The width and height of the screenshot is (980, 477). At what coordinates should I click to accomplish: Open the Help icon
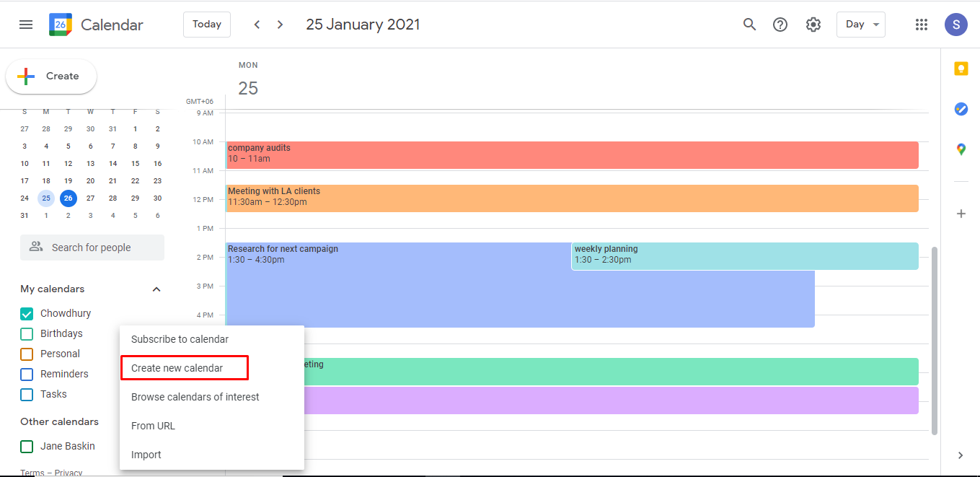coord(780,24)
